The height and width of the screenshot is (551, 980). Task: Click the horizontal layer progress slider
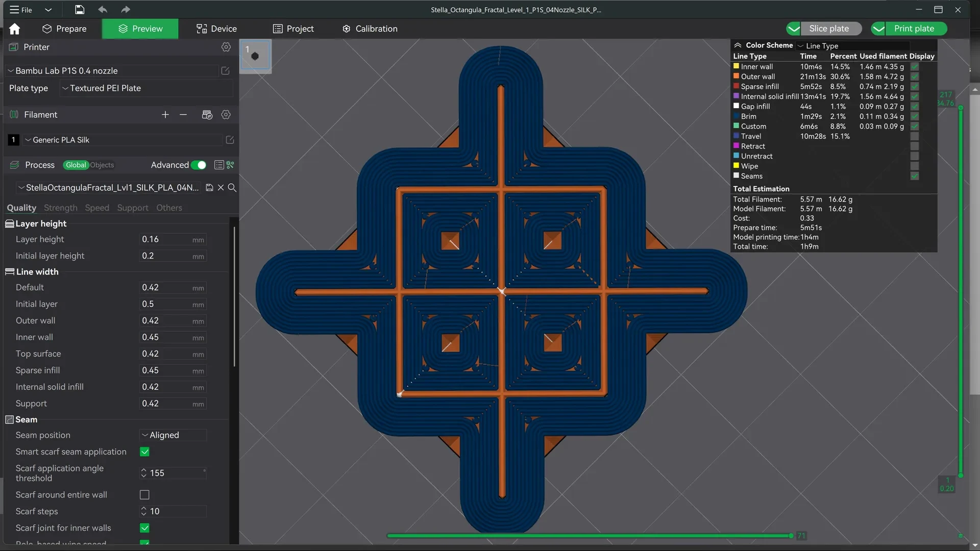coord(589,536)
